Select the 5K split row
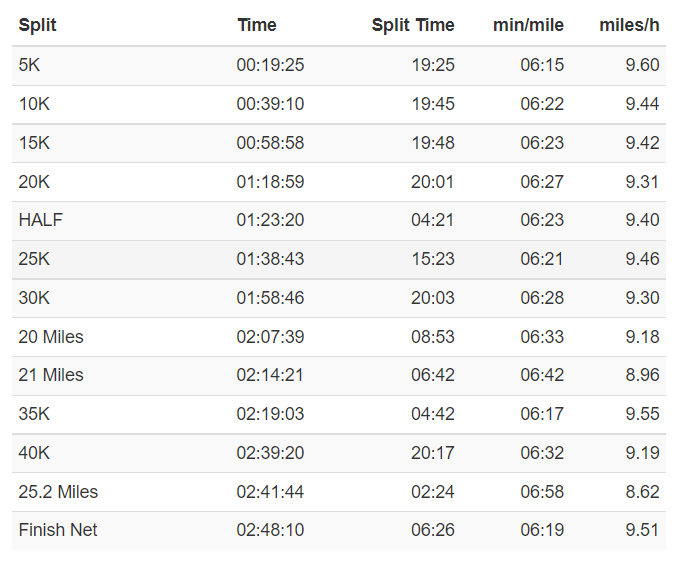Viewport: 685px width, 568px height. click(339, 66)
